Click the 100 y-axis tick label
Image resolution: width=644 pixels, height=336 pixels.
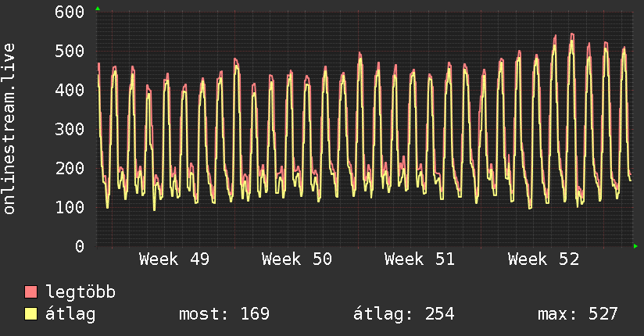(70, 207)
